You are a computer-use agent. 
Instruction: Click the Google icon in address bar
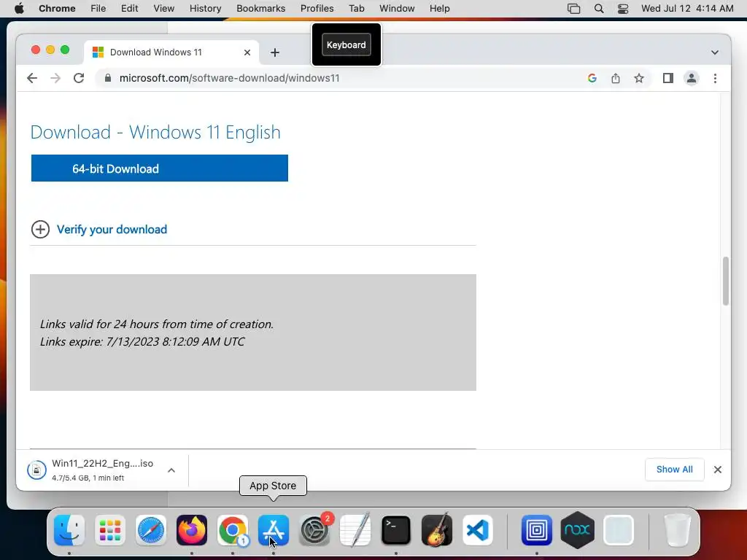click(592, 78)
